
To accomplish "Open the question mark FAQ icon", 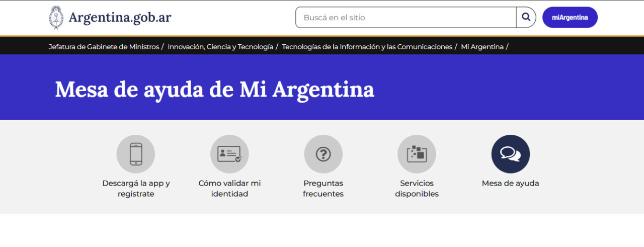I will [323, 154].
